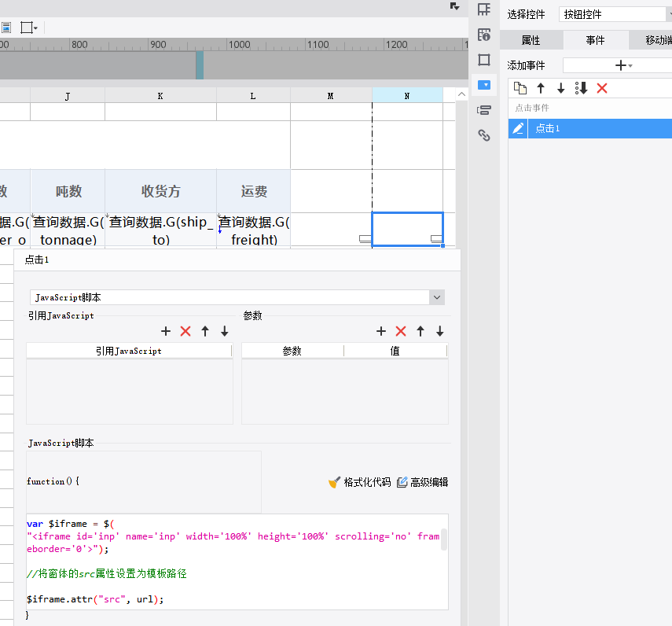672x626 pixels.
Task: Select the 查询数据.G(tonnage) cell
Action: (x=68, y=230)
